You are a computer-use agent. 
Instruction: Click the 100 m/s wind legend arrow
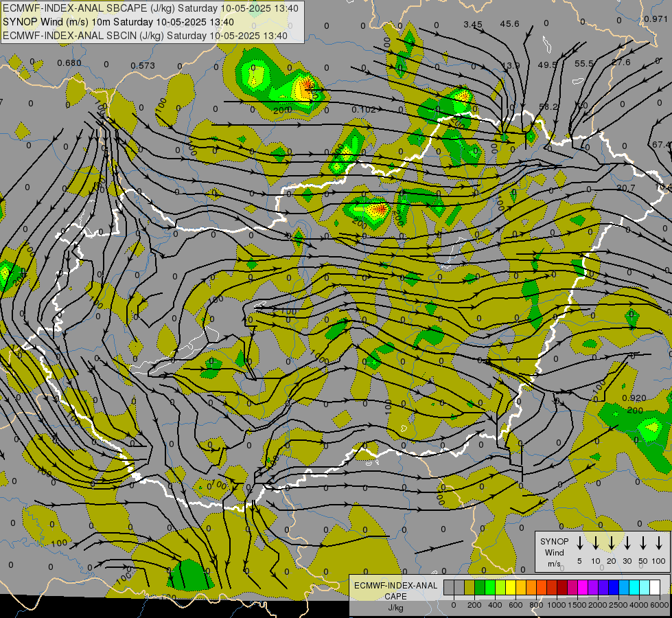click(x=659, y=543)
